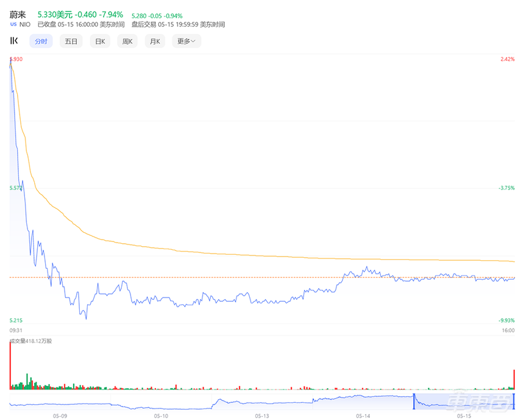Click the 蔚来 stock name
The height and width of the screenshot is (420, 518).
pyautogui.click(x=17, y=14)
